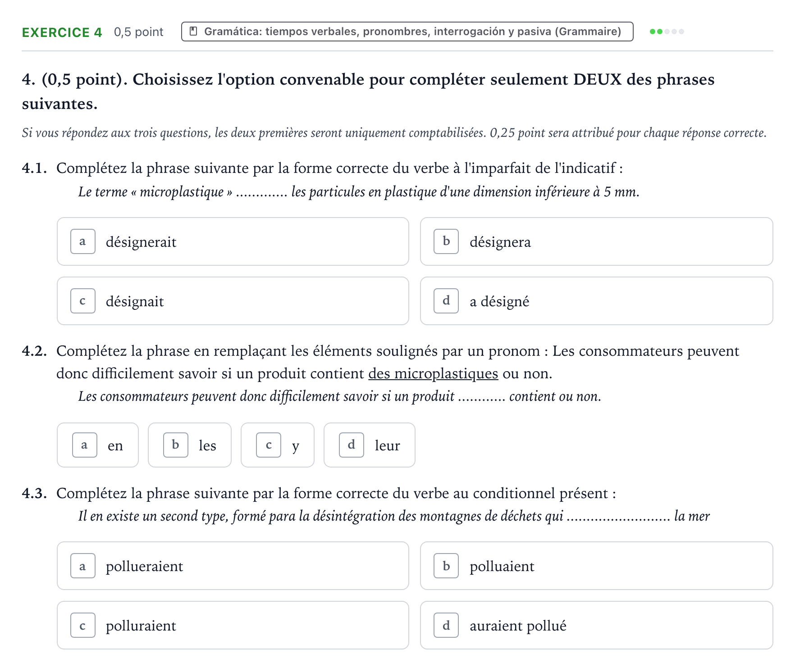Pick the pronoun 'en' for question 4.2
Viewport: 795px width, 672px height.
[98, 445]
